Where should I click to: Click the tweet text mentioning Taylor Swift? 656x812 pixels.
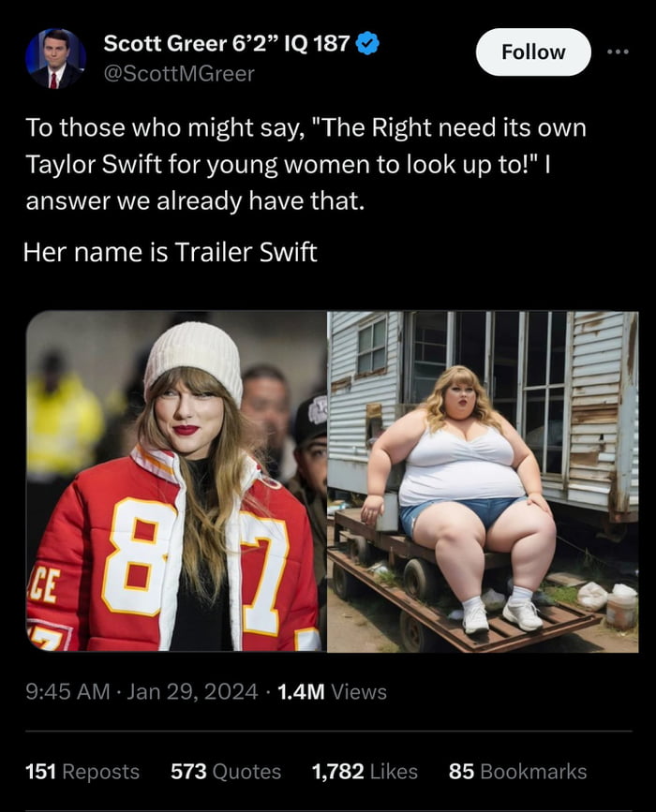click(306, 164)
